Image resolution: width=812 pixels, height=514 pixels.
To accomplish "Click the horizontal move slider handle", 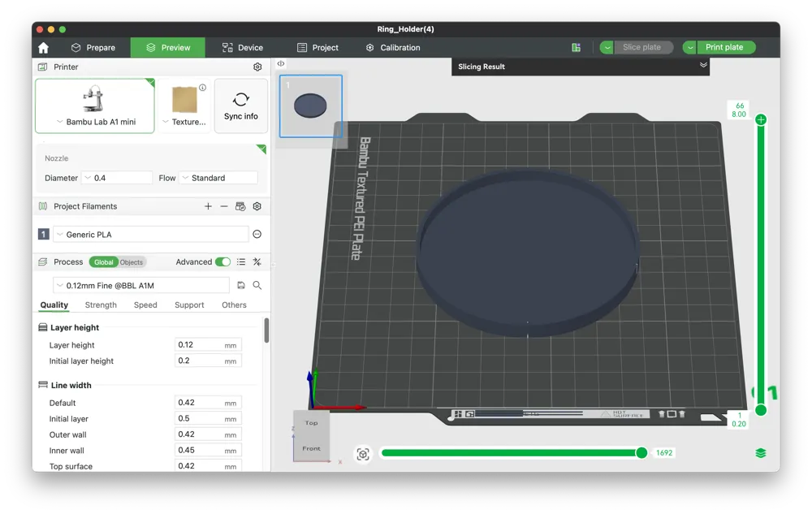I will coord(641,453).
